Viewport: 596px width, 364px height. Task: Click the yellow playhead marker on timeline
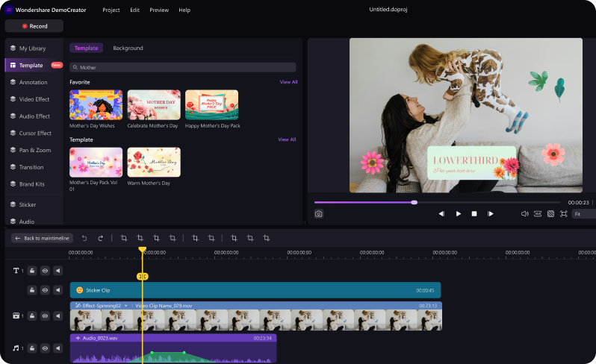click(142, 250)
